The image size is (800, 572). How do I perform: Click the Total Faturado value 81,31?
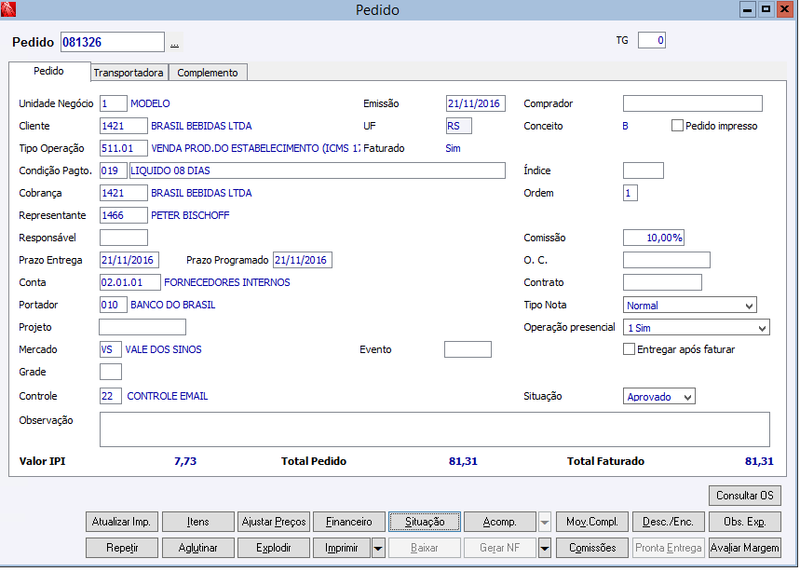pos(759,461)
